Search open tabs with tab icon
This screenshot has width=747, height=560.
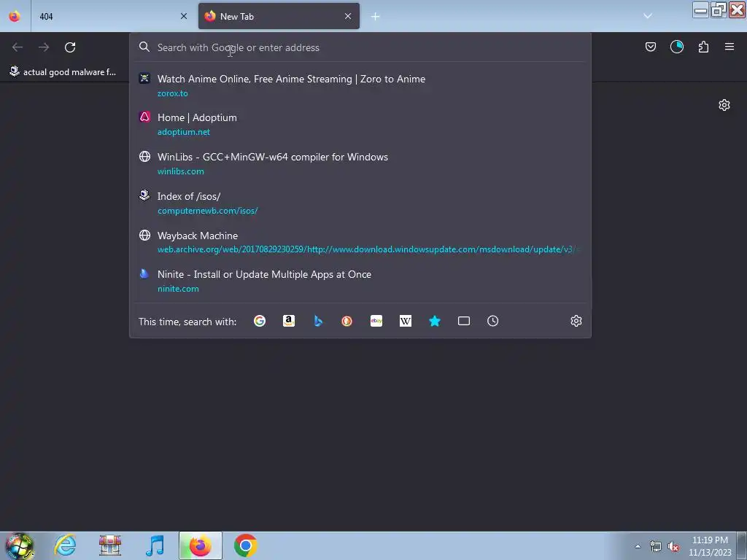[463, 321]
